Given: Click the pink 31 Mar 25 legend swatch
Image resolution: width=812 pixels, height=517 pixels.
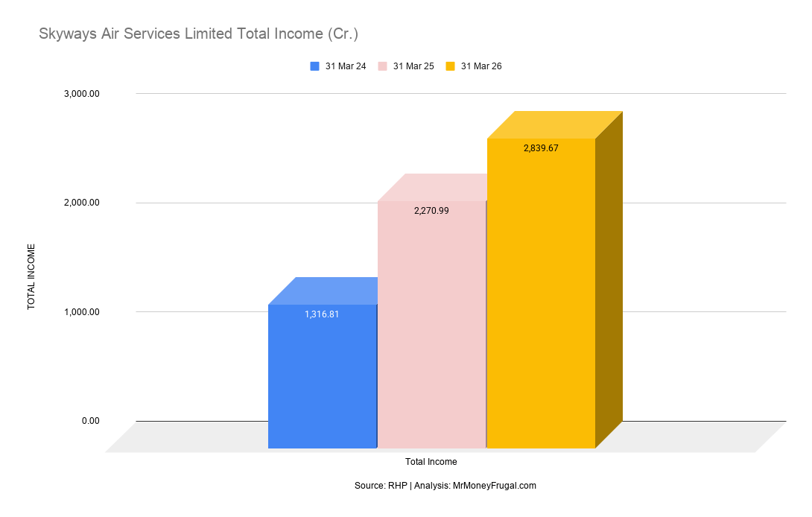Looking at the screenshot, I should pyautogui.click(x=382, y=66).
